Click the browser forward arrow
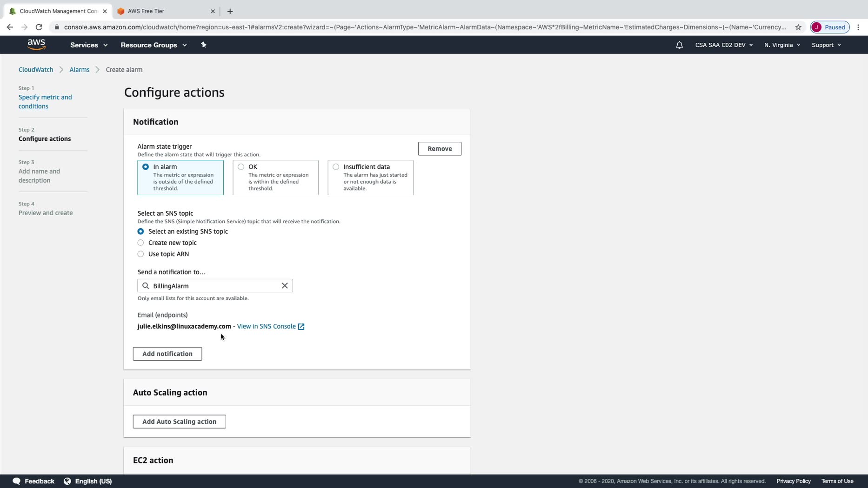 (25, 27)
